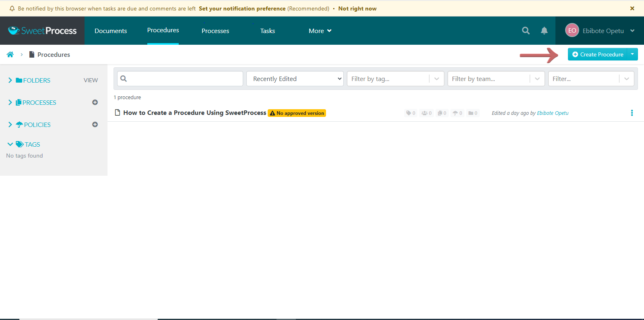This screenshot has width=644, height=320.
Task: Go to home via breadcrumb house icon
Action: (x=10, y=54)
